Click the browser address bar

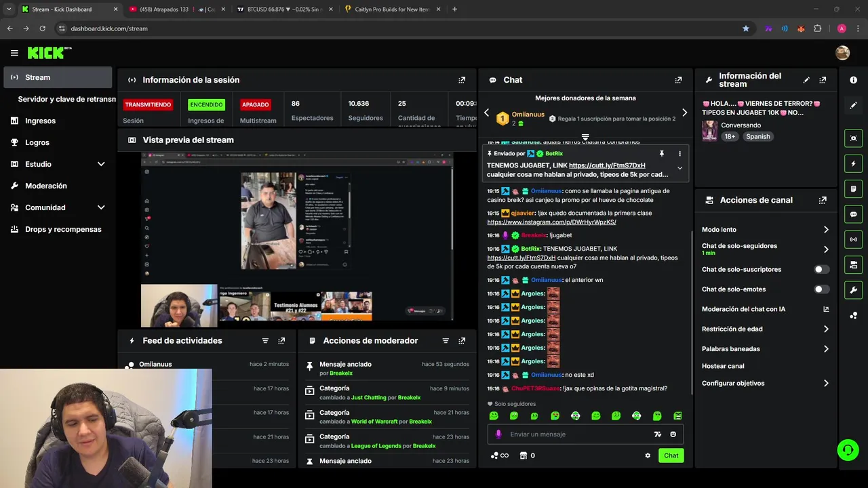[400, 28]
